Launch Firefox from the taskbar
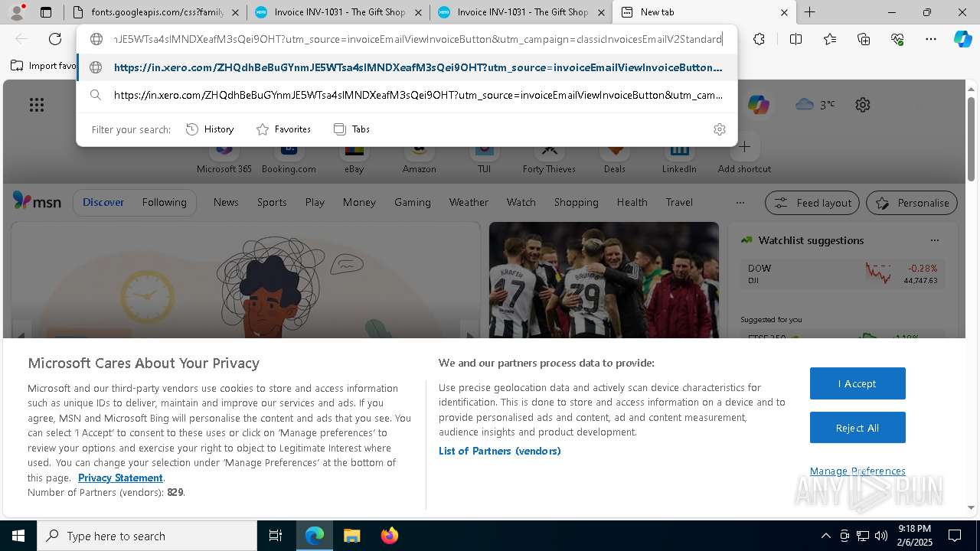Image resolution: width=980 pixels, height=551 pixels. click(x=389, y=536)
